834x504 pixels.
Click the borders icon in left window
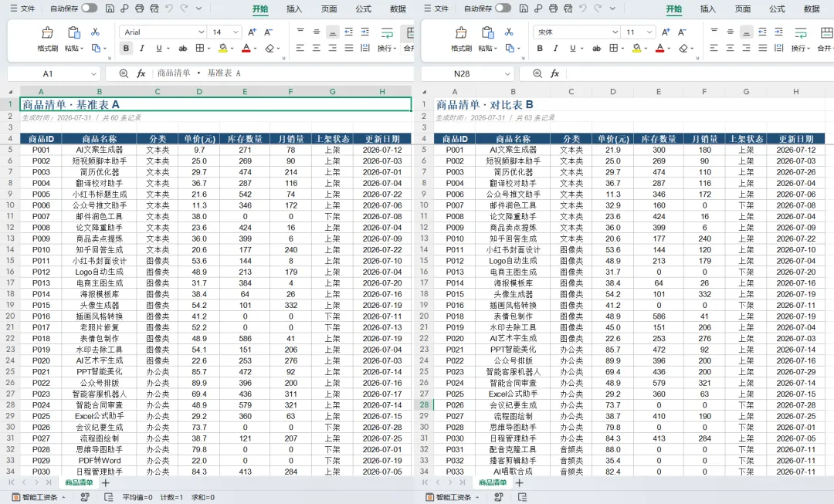(199, 48)
